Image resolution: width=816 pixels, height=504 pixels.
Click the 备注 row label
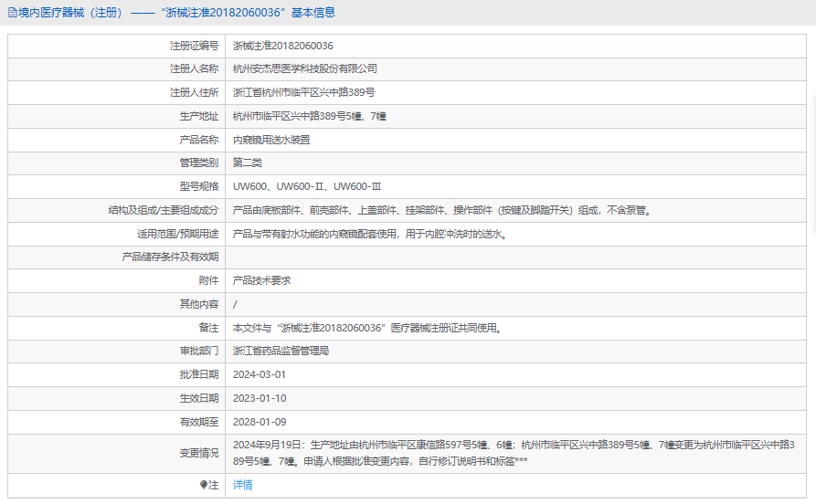tap(208, 328)
